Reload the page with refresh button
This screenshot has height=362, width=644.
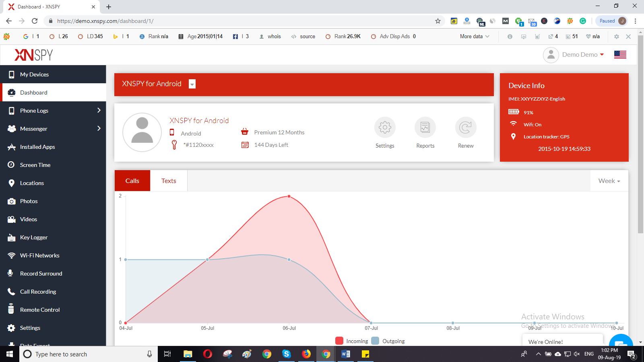pyautogui.click(x=35, y=21)
